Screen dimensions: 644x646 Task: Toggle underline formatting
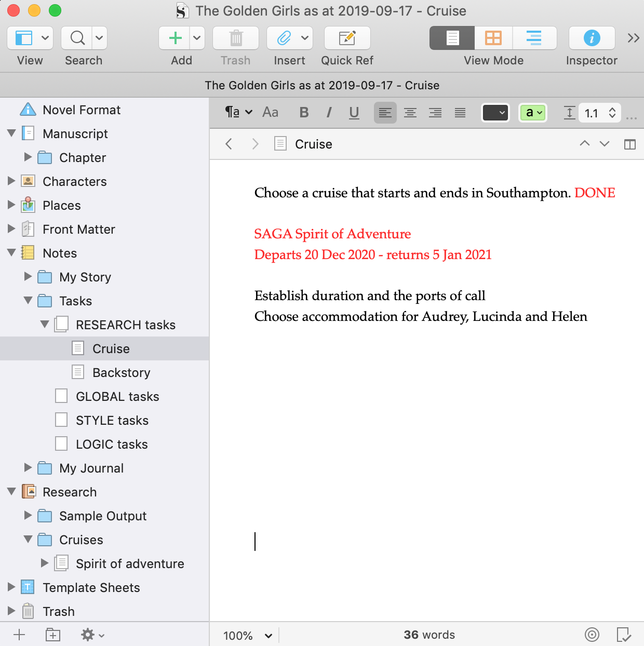point(354,112)
